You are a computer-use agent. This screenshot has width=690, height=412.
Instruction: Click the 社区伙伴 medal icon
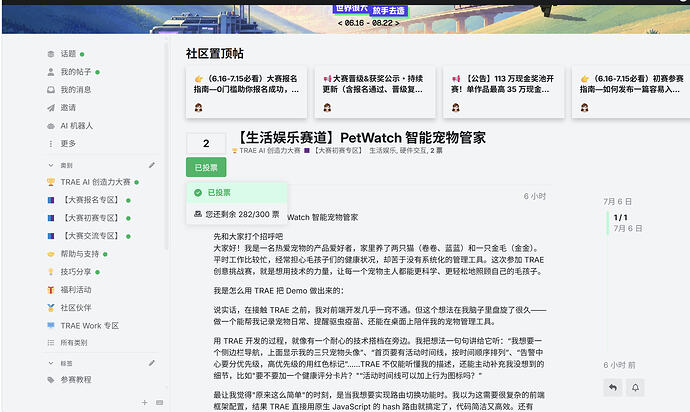51,308
